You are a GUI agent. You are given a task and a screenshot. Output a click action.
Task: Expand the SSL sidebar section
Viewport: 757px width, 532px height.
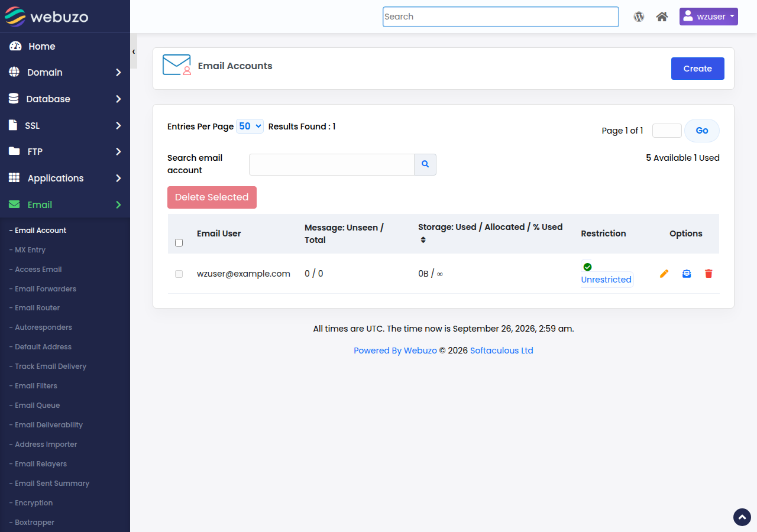pos(65,125)
